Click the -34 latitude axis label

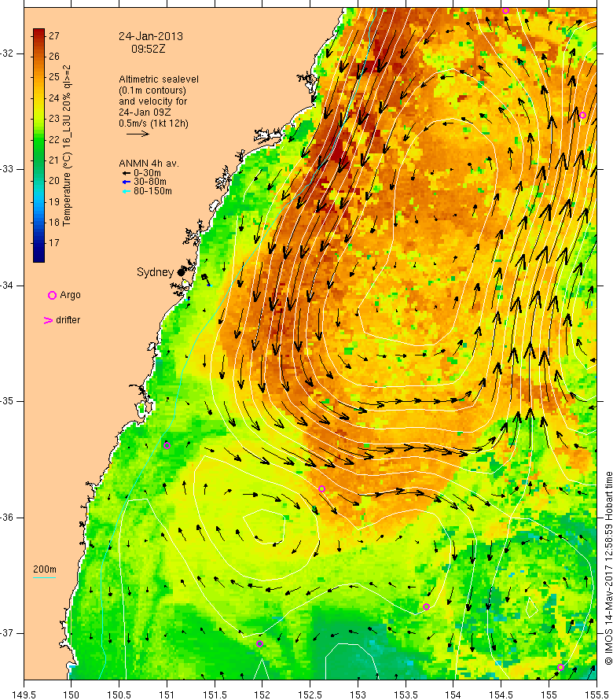8,286
